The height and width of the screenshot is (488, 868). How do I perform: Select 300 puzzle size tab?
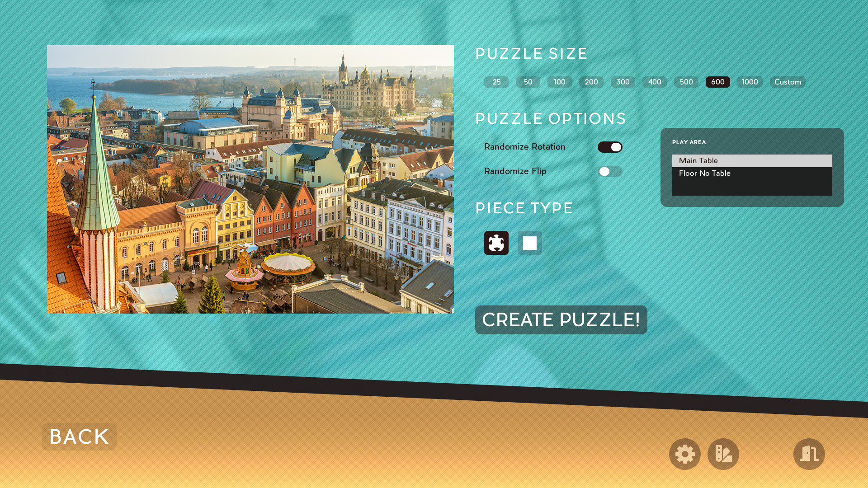623,82
